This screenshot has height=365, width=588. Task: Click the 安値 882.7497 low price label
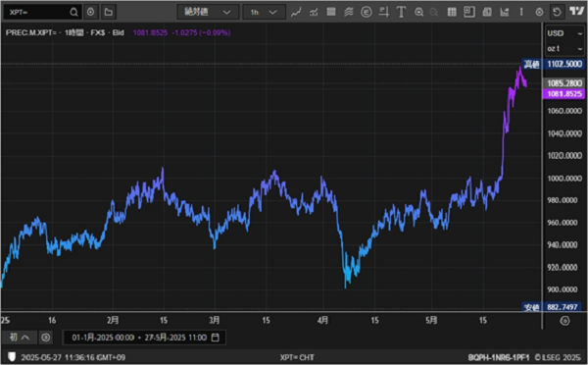point(552,307)
